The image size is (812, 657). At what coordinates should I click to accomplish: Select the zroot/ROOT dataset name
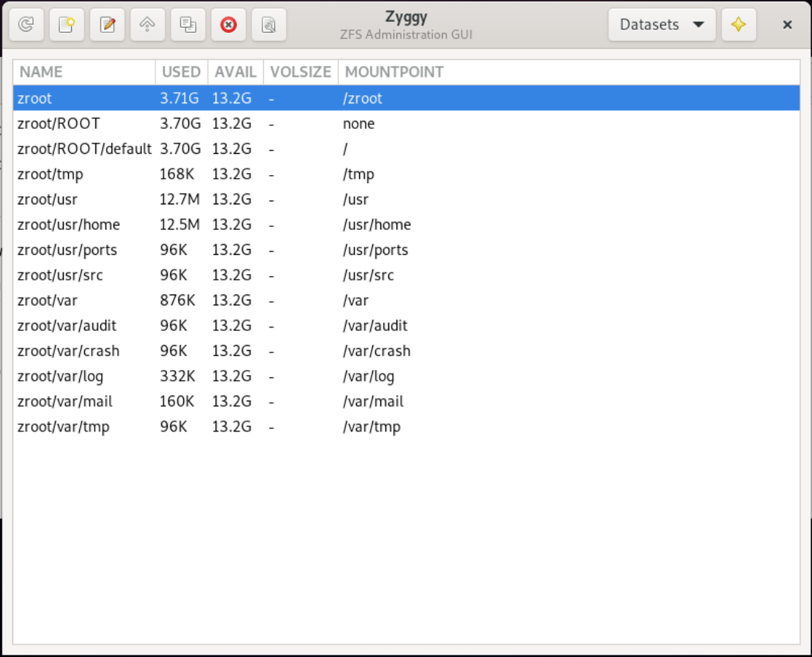(x=59, y=123)
